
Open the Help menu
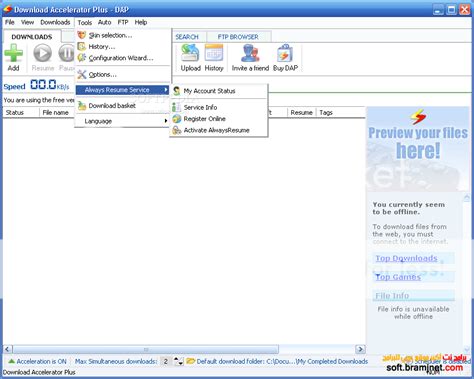pos(141,22)
